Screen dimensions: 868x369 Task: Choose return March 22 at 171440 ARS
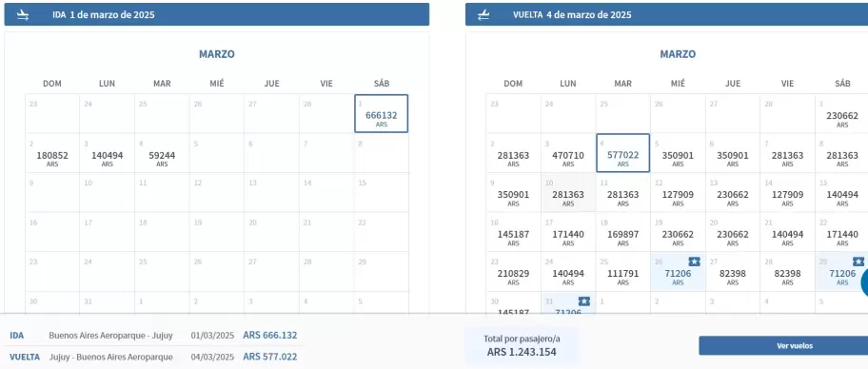click(x=841, y=232)
